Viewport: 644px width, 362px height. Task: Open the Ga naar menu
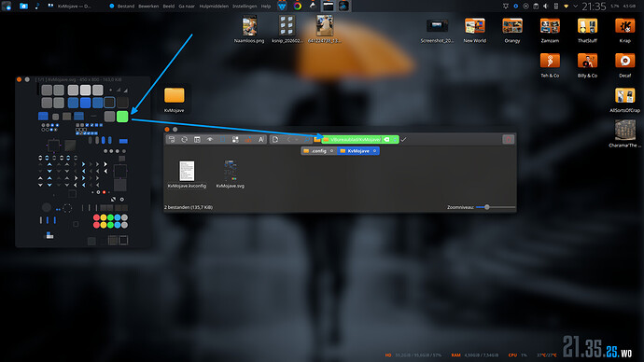coord(187,7)
